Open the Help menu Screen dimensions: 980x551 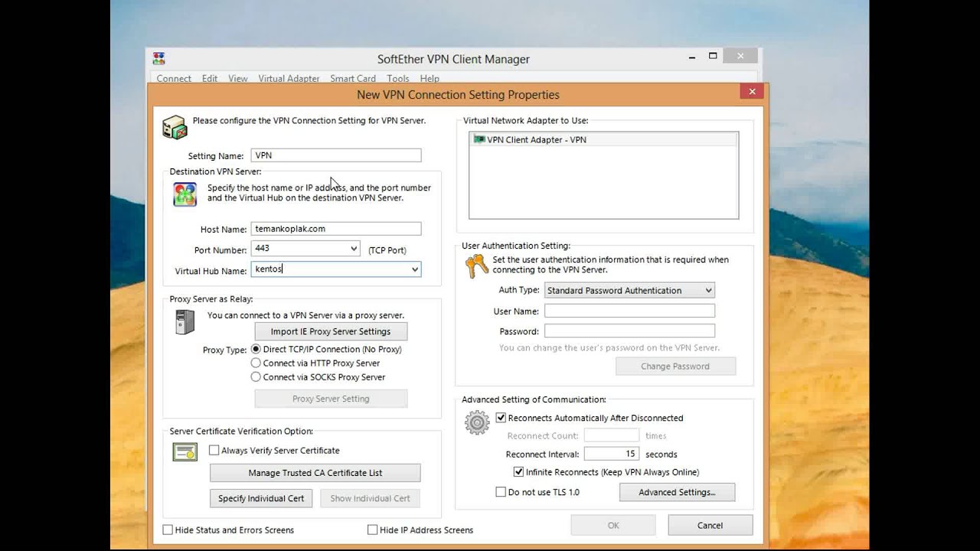click(x=430, y=78)
